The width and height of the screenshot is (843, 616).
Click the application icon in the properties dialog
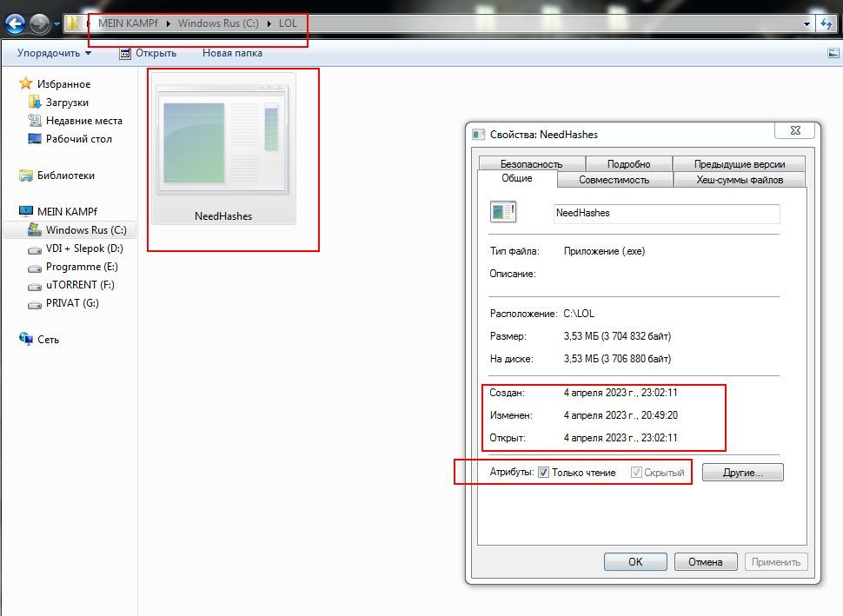point(503,212)
